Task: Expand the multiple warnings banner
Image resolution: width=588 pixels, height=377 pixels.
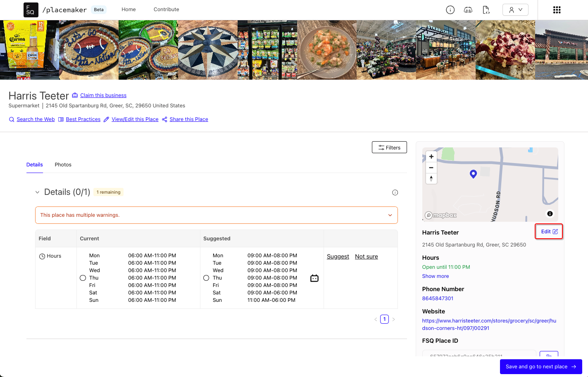Action: (217, 215)
